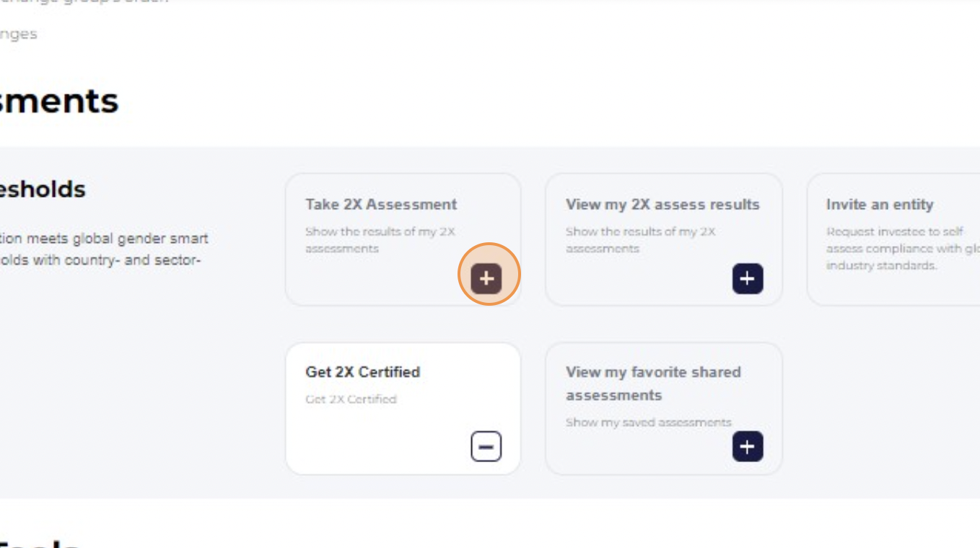Expand View my favorite shared assessments plus icon

[x=748, y=446]
